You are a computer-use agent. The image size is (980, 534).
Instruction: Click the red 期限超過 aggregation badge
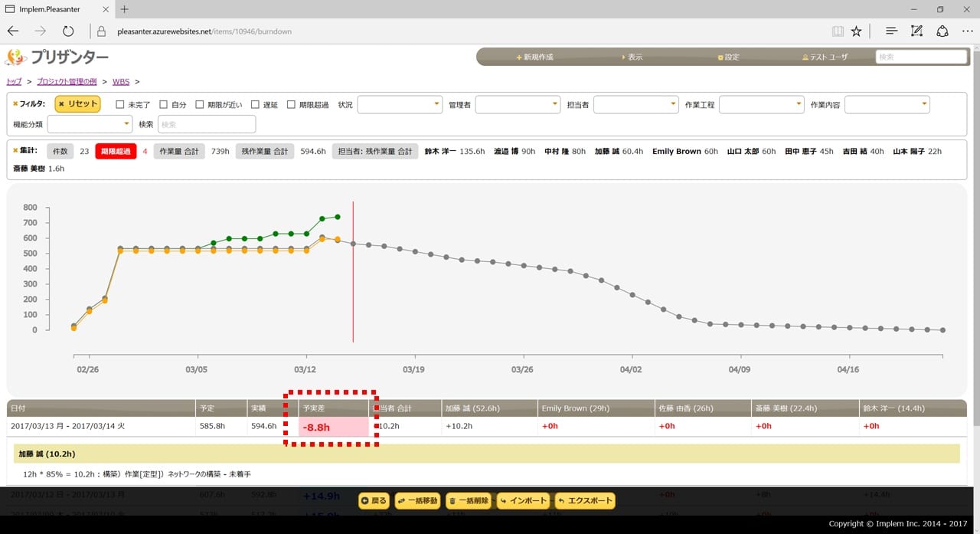pos(116,152)
